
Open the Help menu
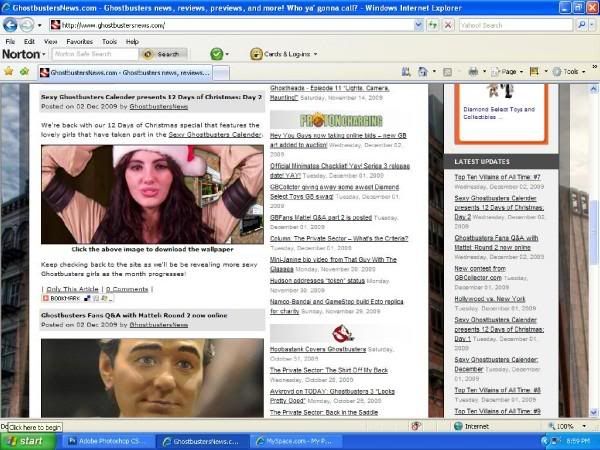[x=132, y=41]
